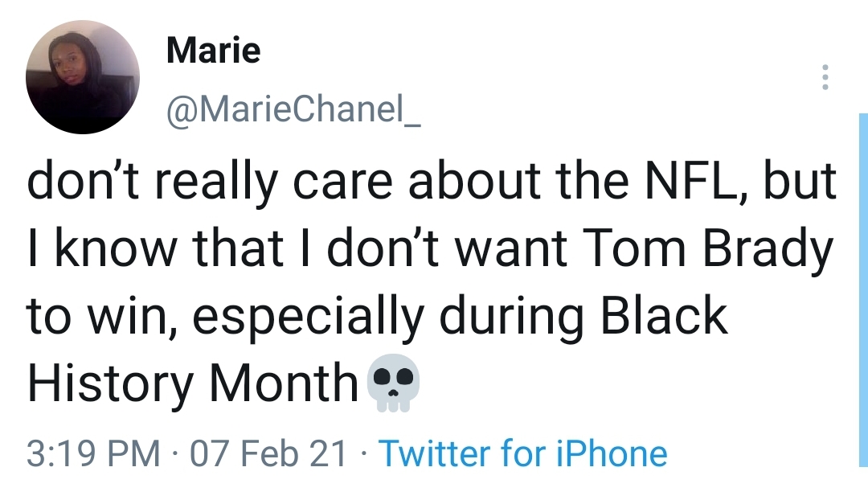Click the "Twitter for iPhone" source link
This screenshot has width=868, height=500.
pos(522,453)
